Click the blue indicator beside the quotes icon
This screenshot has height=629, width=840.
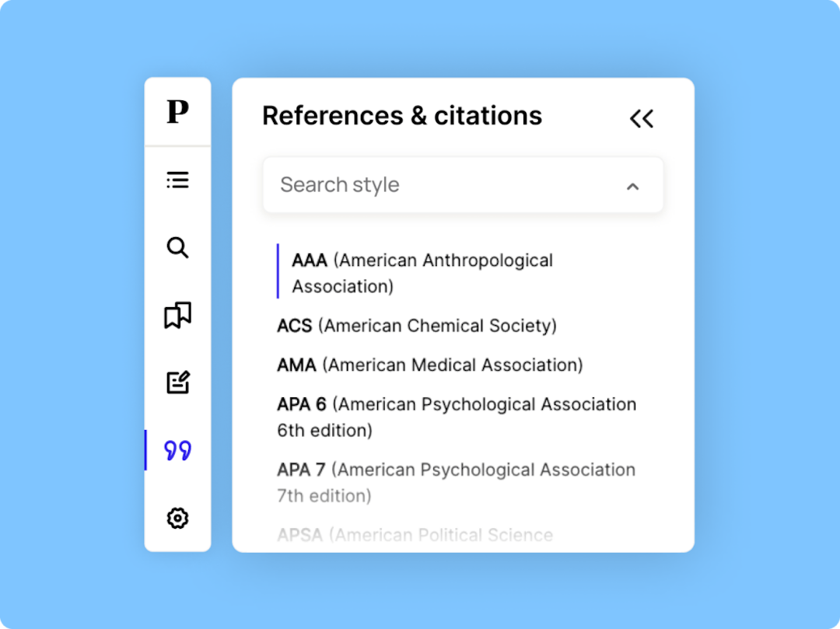[x=147, y=449]
